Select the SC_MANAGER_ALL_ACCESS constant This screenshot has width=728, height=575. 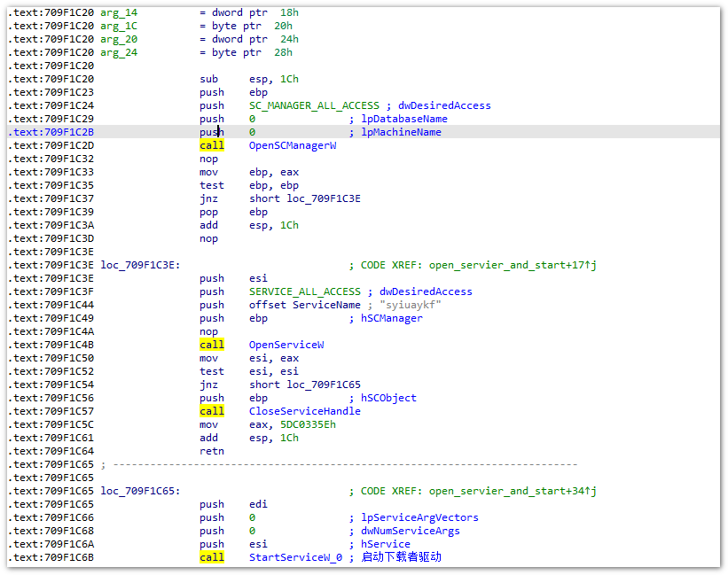[x=314, y=105]
